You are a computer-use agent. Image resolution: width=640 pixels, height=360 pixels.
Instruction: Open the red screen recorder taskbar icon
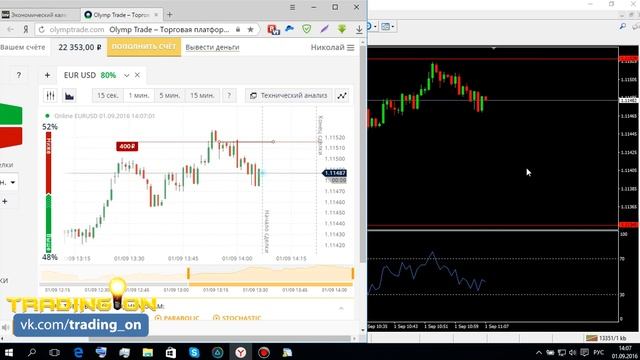tap(264, 352)
